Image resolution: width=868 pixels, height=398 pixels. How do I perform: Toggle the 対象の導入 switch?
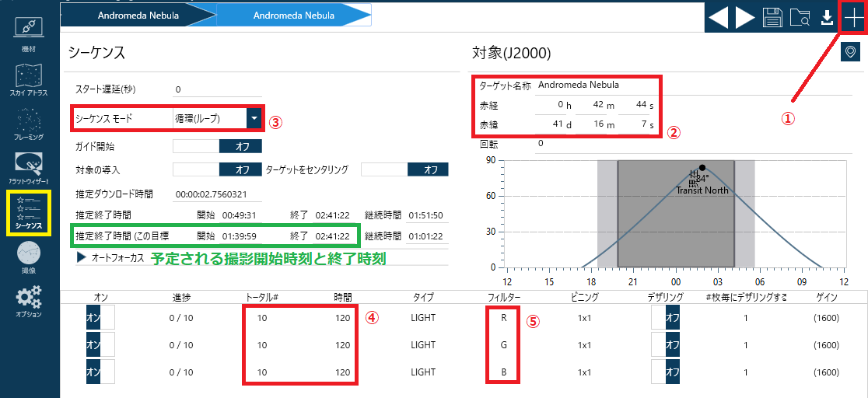(x=217, y=169)
